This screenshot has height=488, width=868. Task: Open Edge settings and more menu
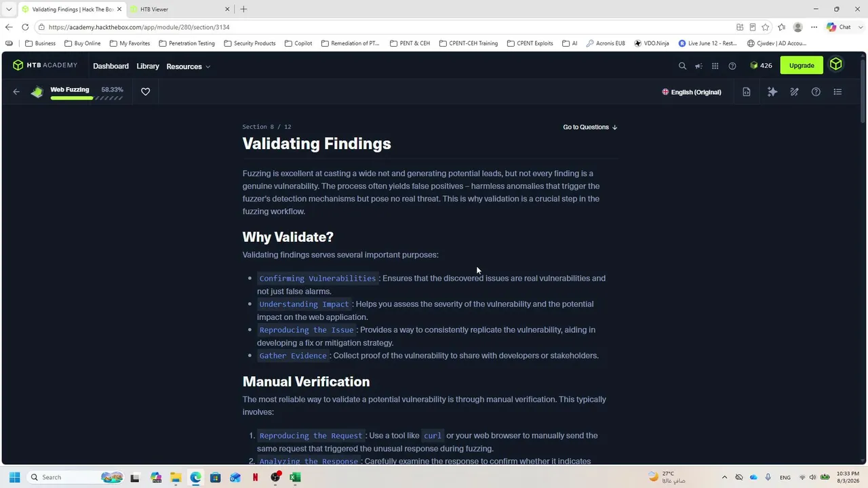814,27
